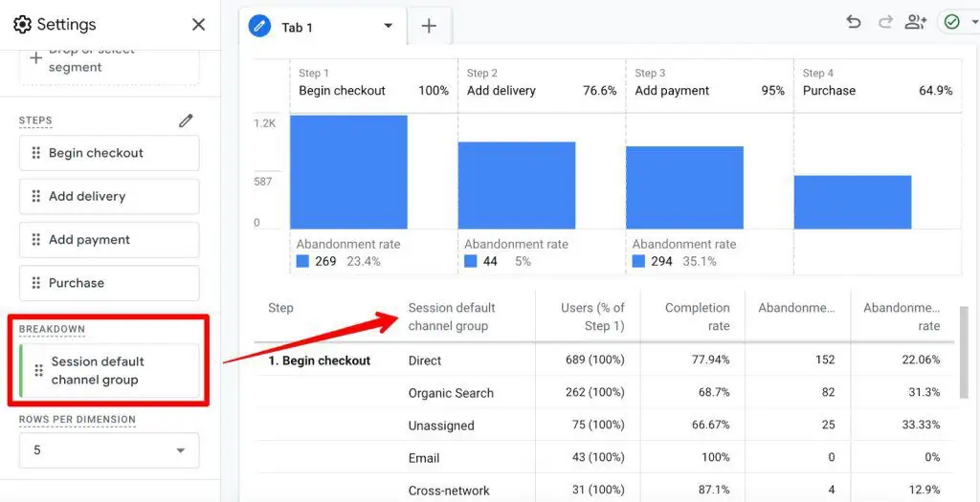
Task: Click the Organic Search table row
Action: (x=451, y=393)
